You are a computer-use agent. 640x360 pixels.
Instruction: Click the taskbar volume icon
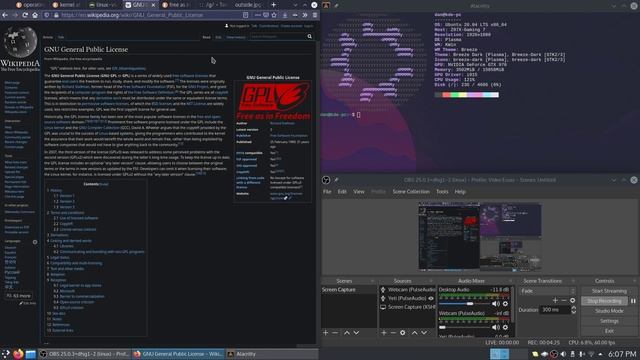tap(563, 354)
